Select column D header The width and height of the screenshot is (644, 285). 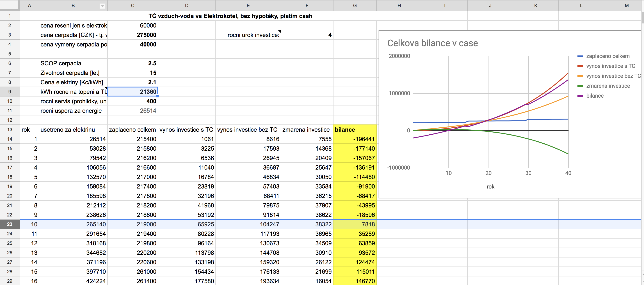click(x=187, y=5)
